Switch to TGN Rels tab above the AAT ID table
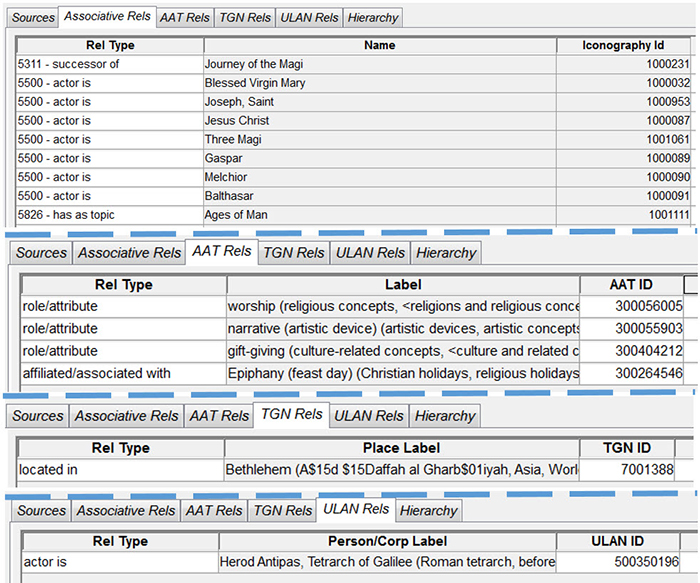Viewport: 700px width, 583px height. click(293, 253)
